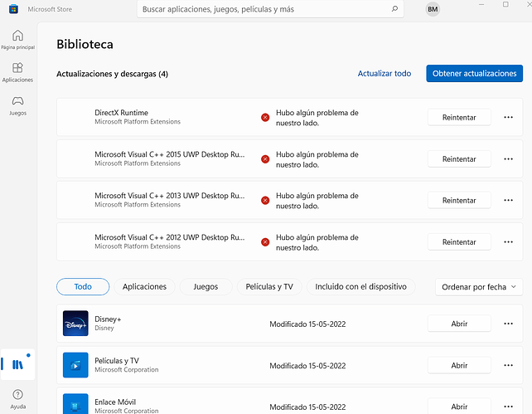Click the Actualizar todo link
Screen dimensions: 532x414
(384, 73)
